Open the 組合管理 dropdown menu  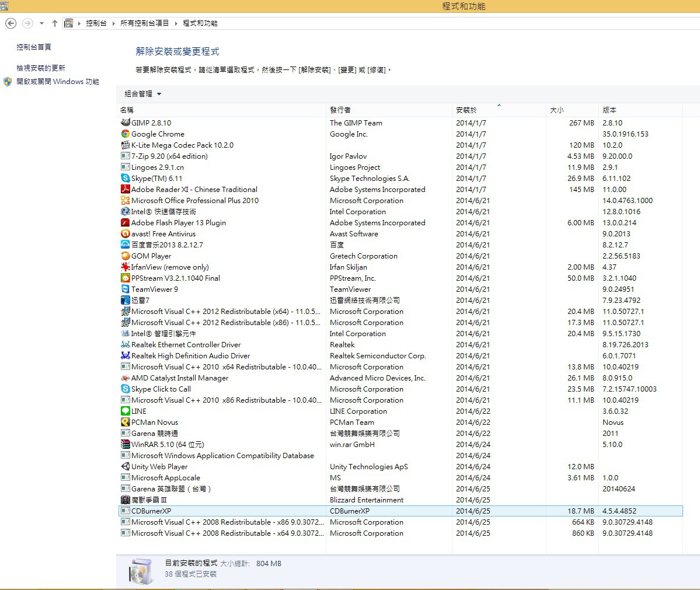143,94
